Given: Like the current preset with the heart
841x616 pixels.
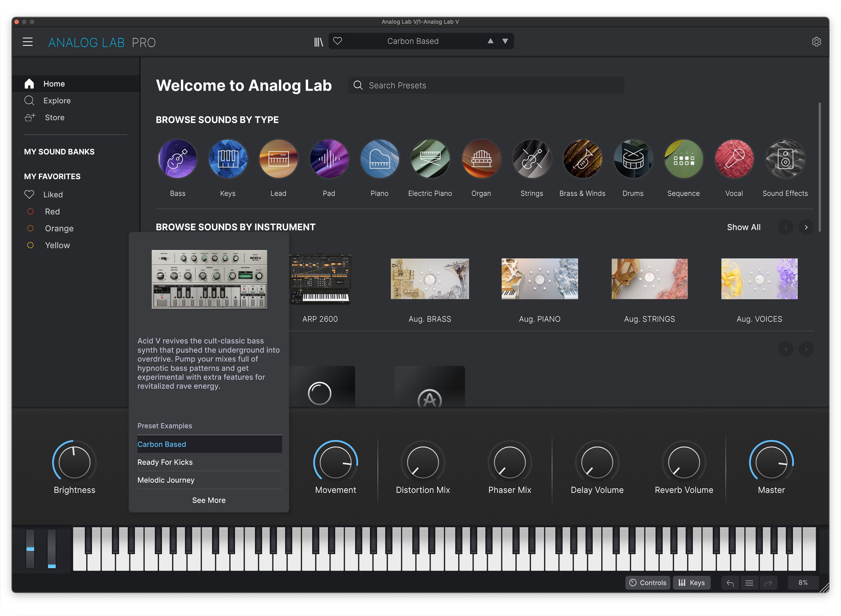Looking at the screenshot, I should [338, 41].
